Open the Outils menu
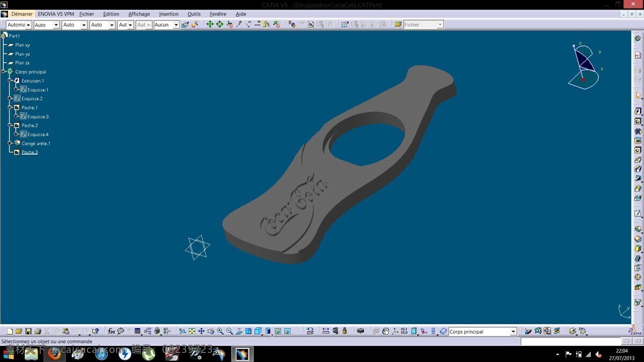Screen dimensions: 644x362 coord(194,14)
